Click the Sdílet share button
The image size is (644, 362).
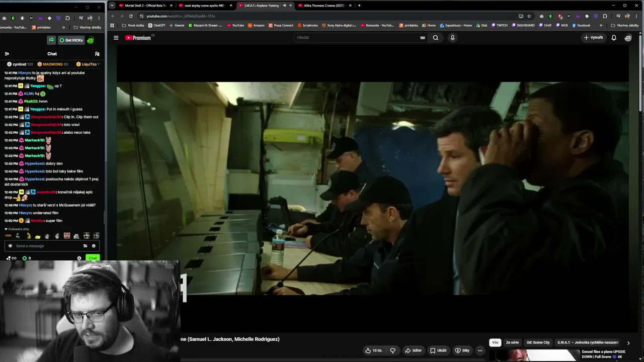click(x=413, y=350)
